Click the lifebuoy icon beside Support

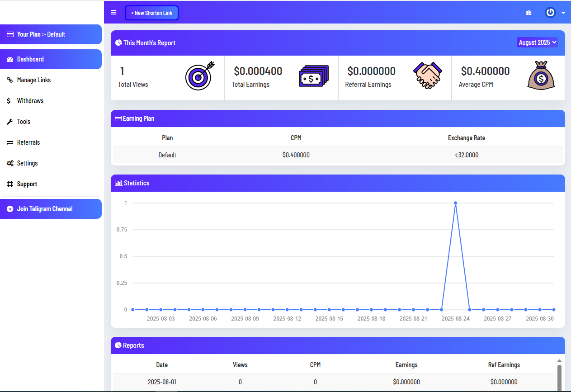click(x=9, y=184)
